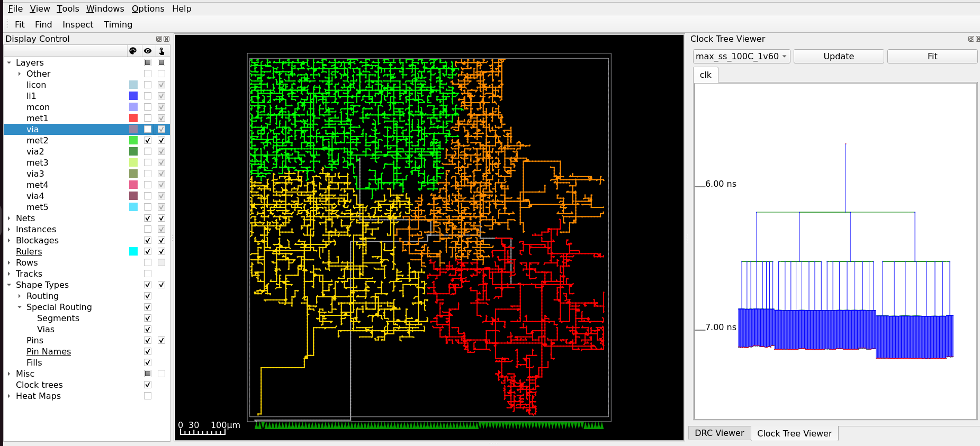The height and width of the screenshot is (446, 980).
Task: Expand the Nets tree node
Action: pos(9,218)
